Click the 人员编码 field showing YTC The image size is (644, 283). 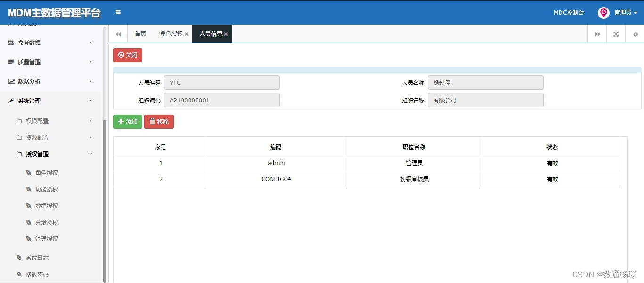(222, 83)
